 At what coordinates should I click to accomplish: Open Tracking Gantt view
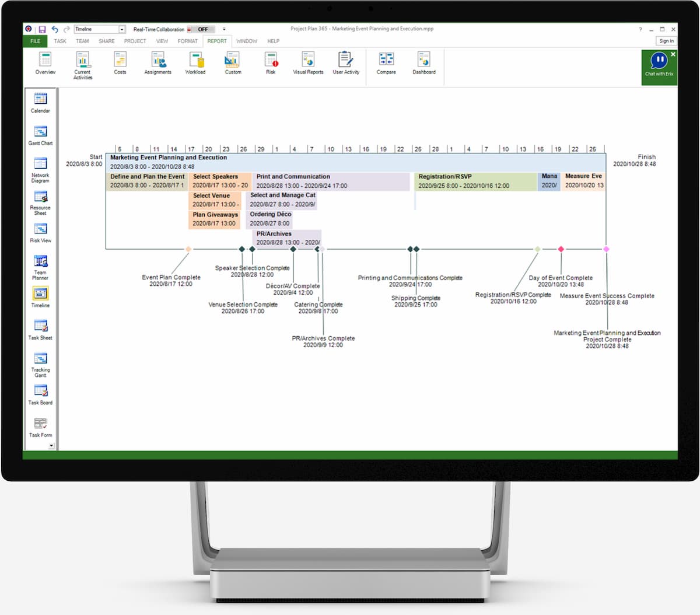coord(40,365)
